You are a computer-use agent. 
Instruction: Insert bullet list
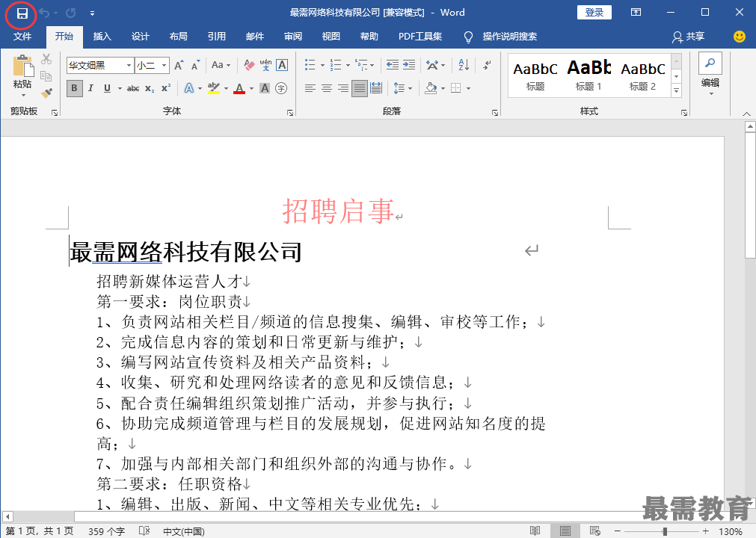click(x=310, y=65)
